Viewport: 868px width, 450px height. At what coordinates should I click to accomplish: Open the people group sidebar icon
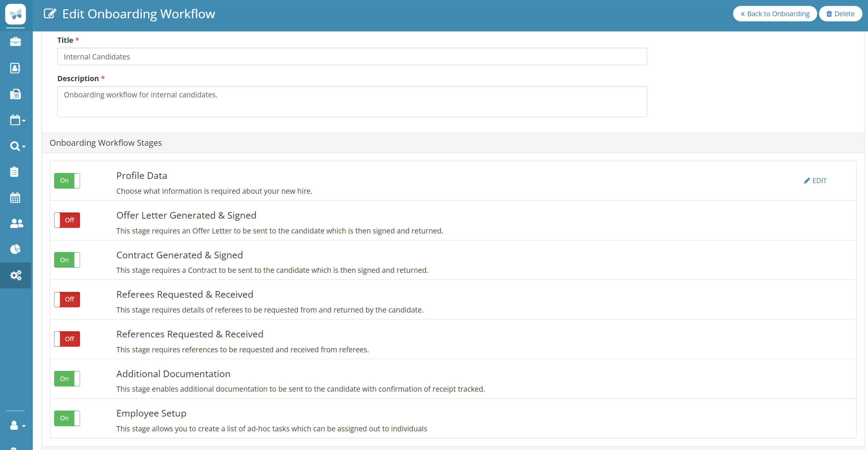(16, 223)
